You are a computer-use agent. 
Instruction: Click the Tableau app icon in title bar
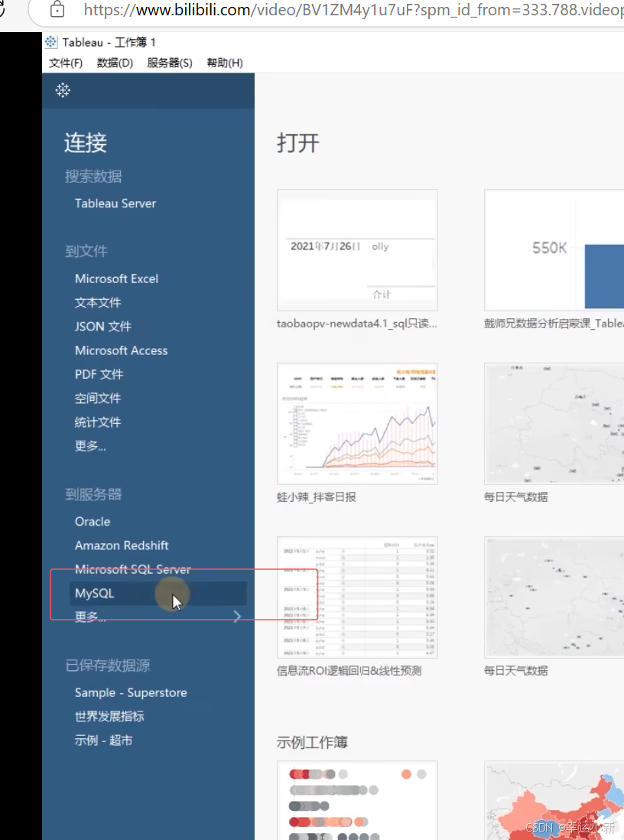(x=51, y=42)
